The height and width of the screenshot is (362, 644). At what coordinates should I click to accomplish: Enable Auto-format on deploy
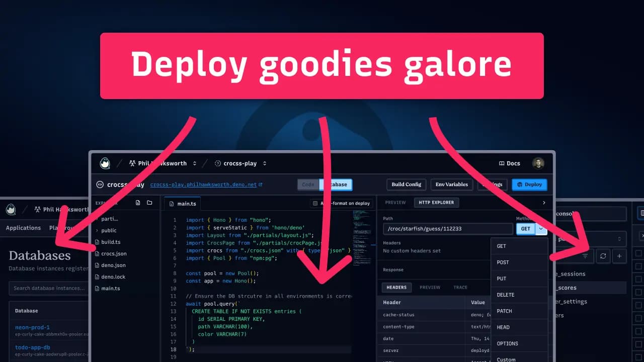(315, 203)
